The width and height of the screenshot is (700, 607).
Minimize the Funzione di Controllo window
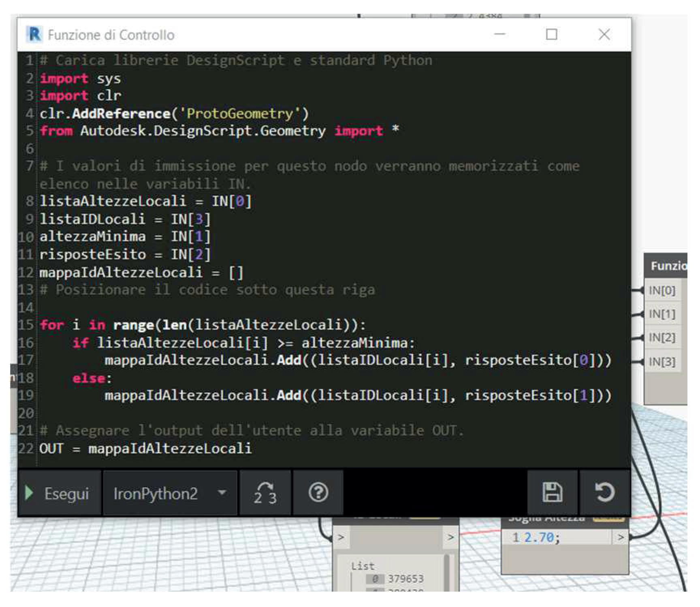[x=500, y=34]
